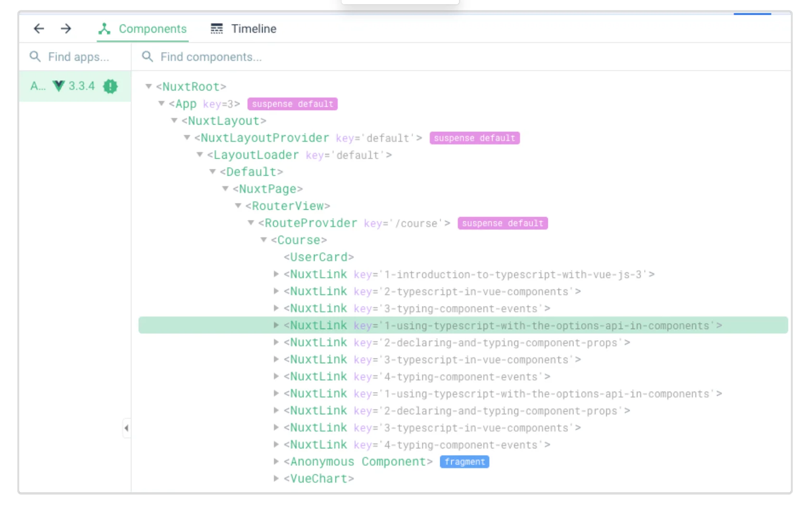
Task: Click the Find components search field
Action: coord(433,57)
